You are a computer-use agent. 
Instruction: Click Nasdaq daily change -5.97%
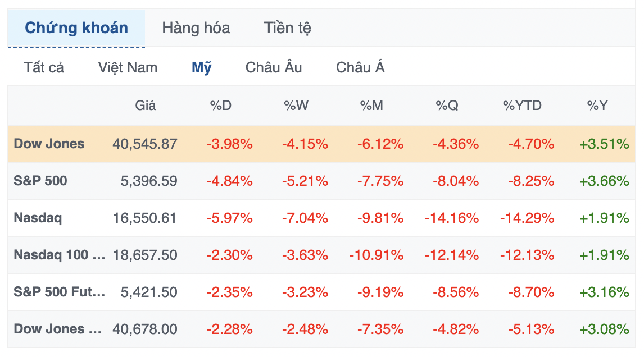[229, 218]
